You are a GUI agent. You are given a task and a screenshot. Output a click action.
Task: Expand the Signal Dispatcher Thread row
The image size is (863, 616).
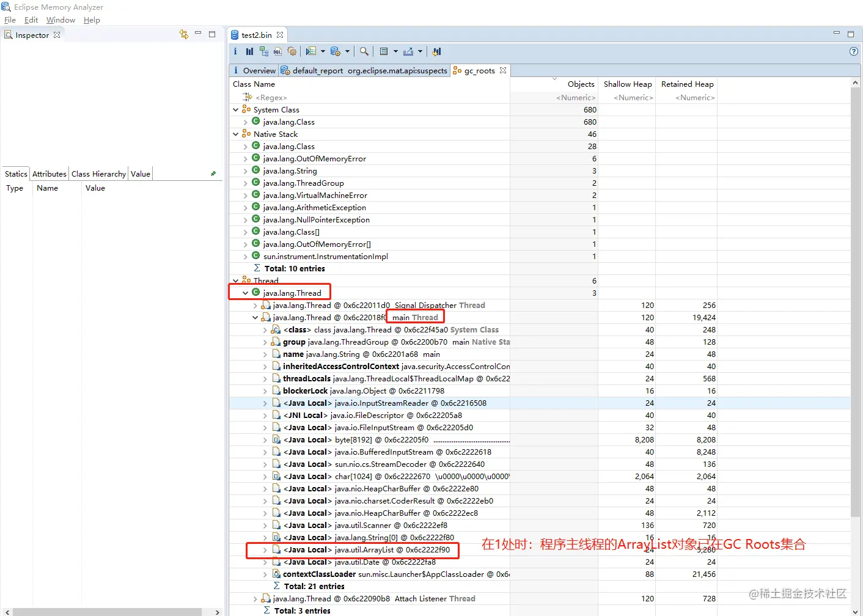tap(255, 306)
